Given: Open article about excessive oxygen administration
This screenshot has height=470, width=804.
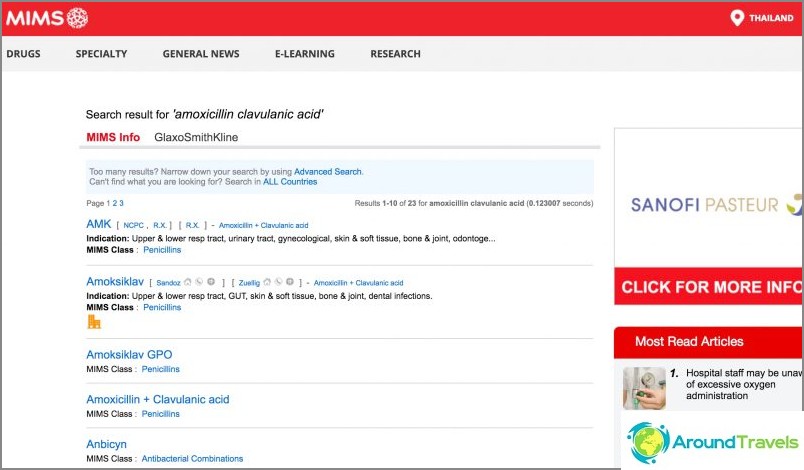Looking at the screenshot, I should [744, 384].
